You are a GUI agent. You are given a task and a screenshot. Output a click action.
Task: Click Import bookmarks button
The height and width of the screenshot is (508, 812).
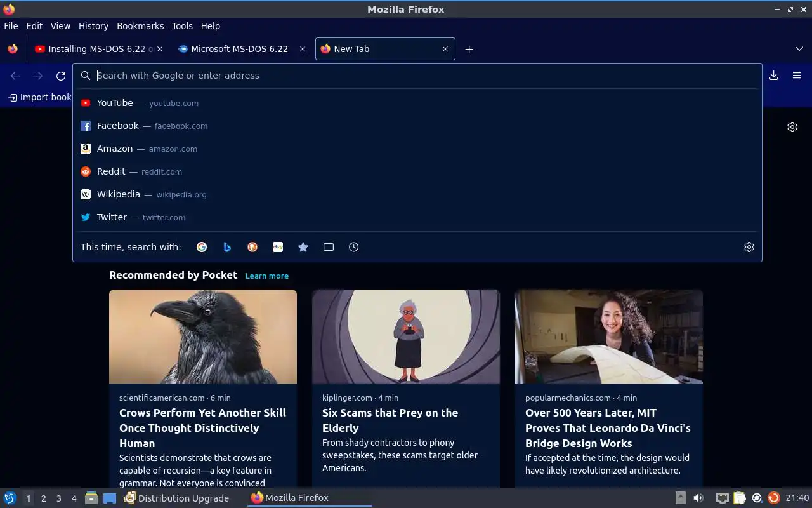tap(39, 97)
